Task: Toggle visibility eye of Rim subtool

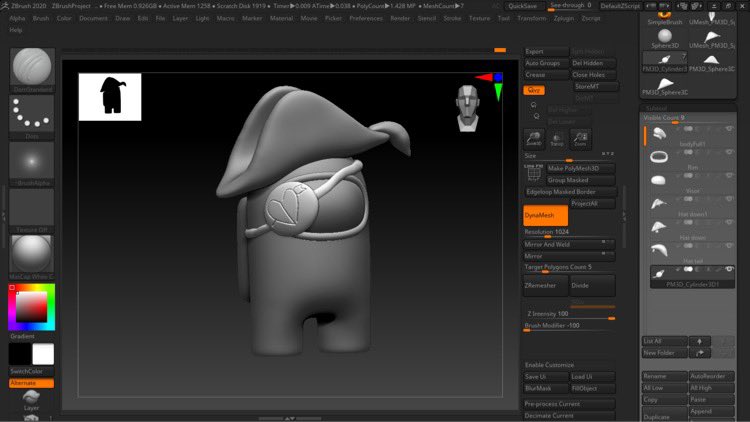Action: point(728,152)
